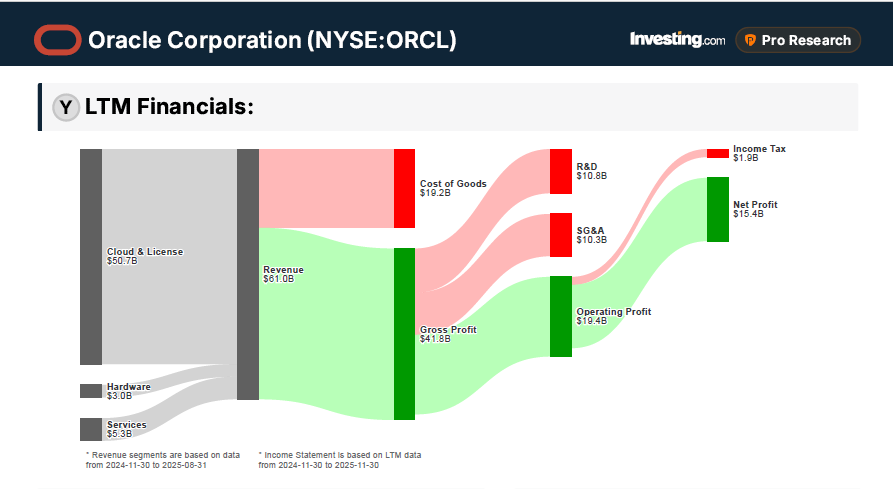The image size is (893, 489).
Task: Click the dark gray Revenue node
Action: pos(247,274)
